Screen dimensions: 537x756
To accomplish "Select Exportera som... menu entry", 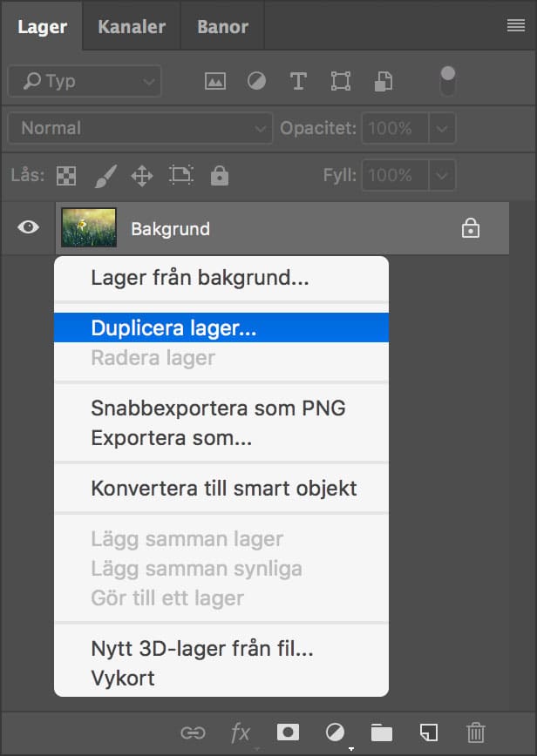I will tap(221, 438).
